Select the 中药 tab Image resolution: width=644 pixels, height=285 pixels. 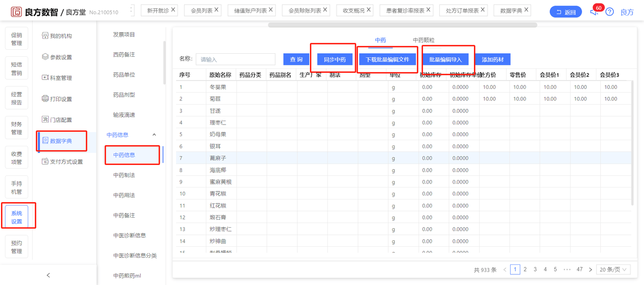pos(381,40)
